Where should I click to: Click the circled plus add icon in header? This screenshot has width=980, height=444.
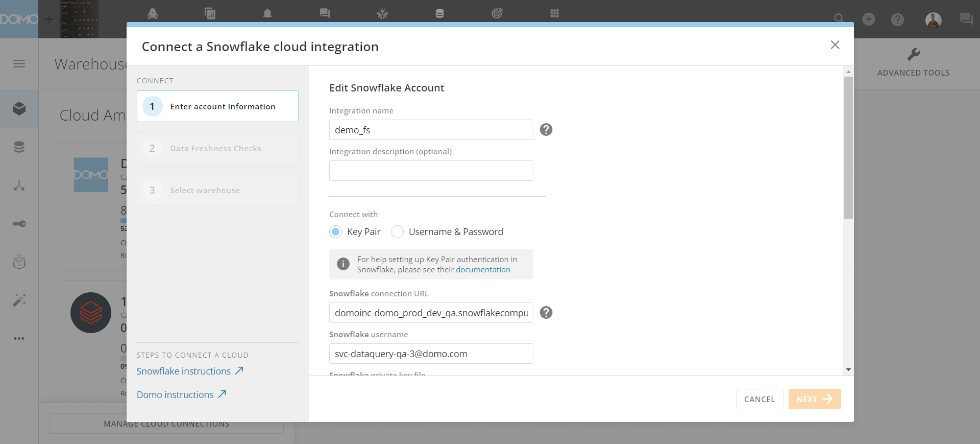pyautogui.click(x=869, y=19)
